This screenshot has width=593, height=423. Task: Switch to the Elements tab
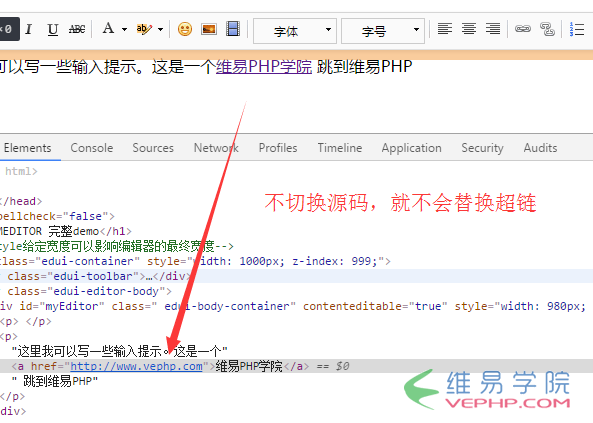point(28,148)
